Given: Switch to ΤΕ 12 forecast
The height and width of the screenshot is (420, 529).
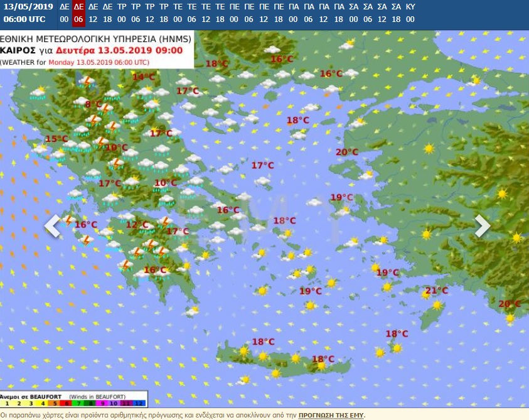Looking at the screenshot, I should coord(206,13).
